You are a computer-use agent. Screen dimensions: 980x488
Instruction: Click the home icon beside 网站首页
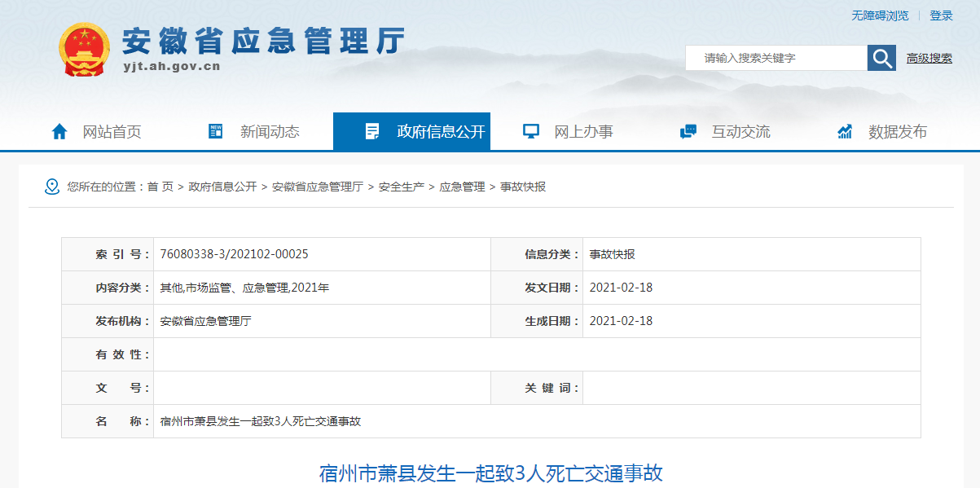pyautogui.click(x=59, y=131)
